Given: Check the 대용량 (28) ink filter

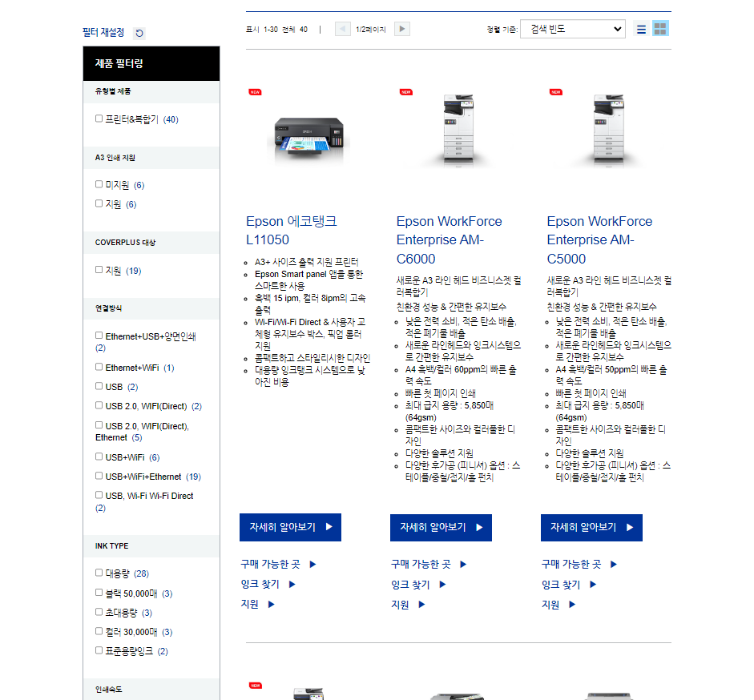Looking at the screenshot, I should (99, 573).
